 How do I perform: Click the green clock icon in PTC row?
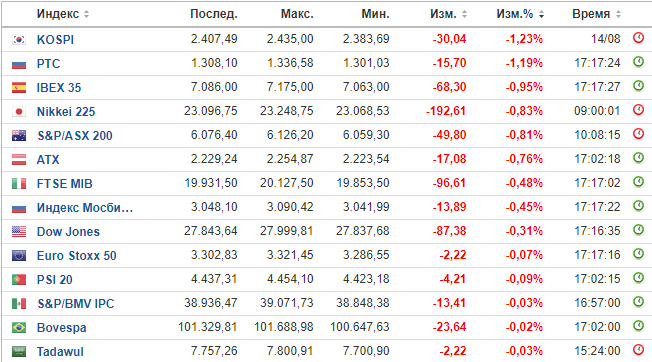[x=638, y=62]
